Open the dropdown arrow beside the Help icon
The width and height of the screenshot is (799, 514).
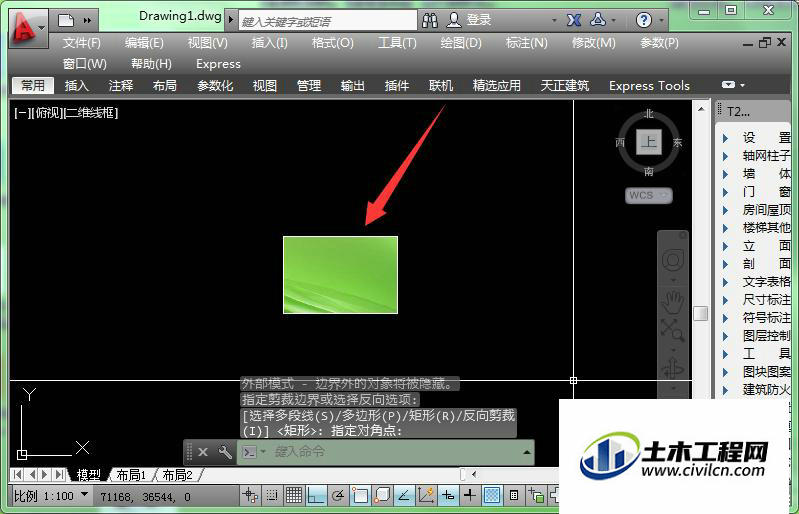click(x=661, y=21)
